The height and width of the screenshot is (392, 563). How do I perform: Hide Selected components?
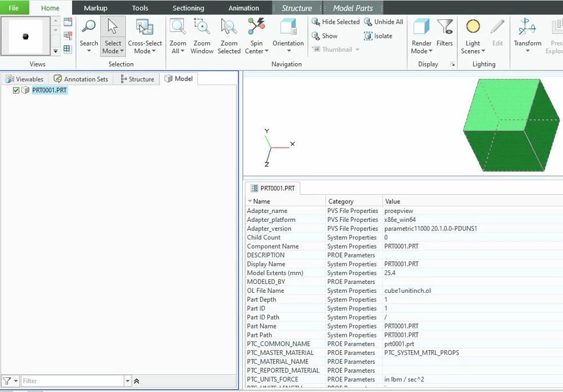click(336, 22)
